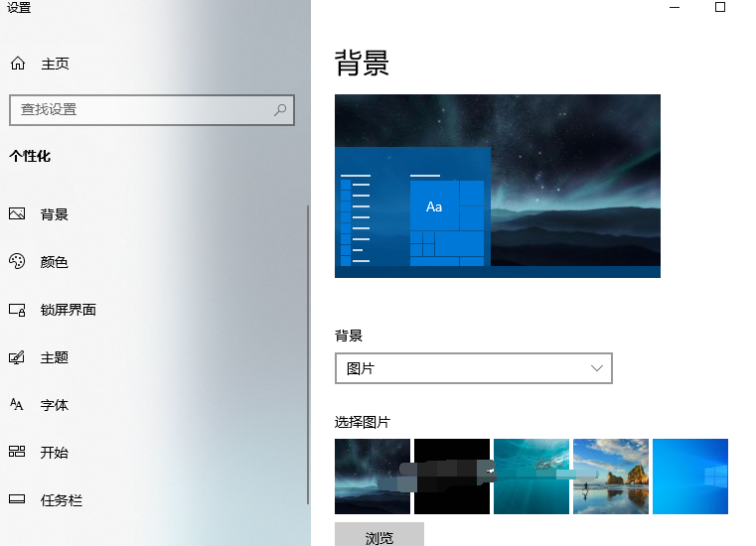Click the magnifier icon in the search box
This screenshot has width=756, height=546.
tap(281, 109)
